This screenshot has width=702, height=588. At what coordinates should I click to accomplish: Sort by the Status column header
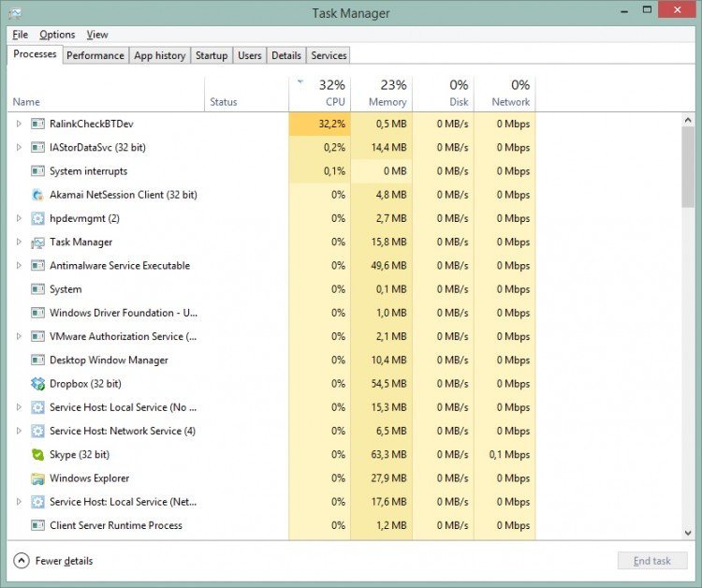247,94
